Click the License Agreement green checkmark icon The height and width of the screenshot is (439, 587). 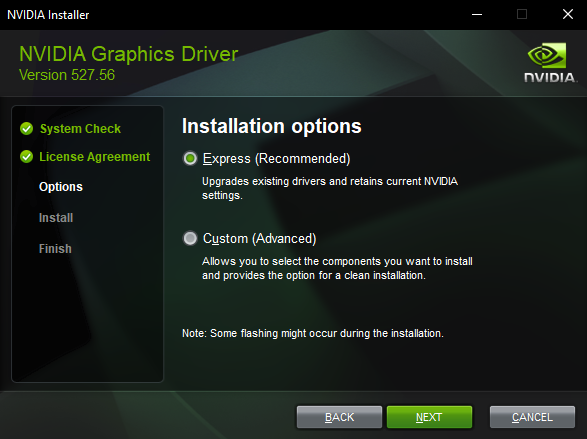pos(27,156)
